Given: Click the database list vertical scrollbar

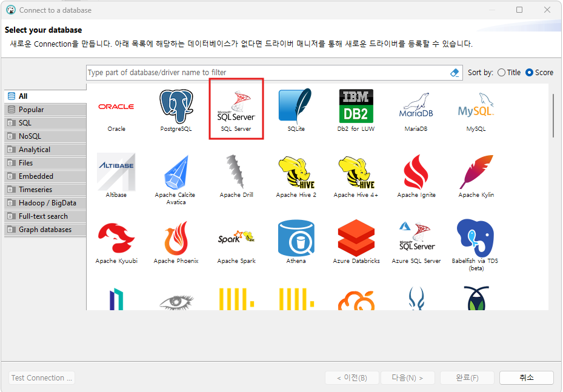Looking at the screenshot, I should tap(553, 115).
